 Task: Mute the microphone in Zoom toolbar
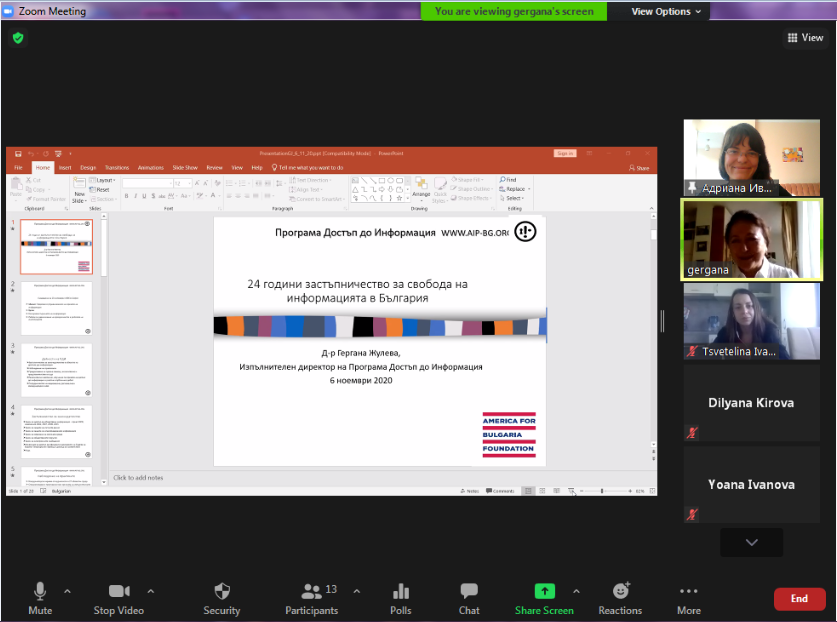(x=40, y=598)
